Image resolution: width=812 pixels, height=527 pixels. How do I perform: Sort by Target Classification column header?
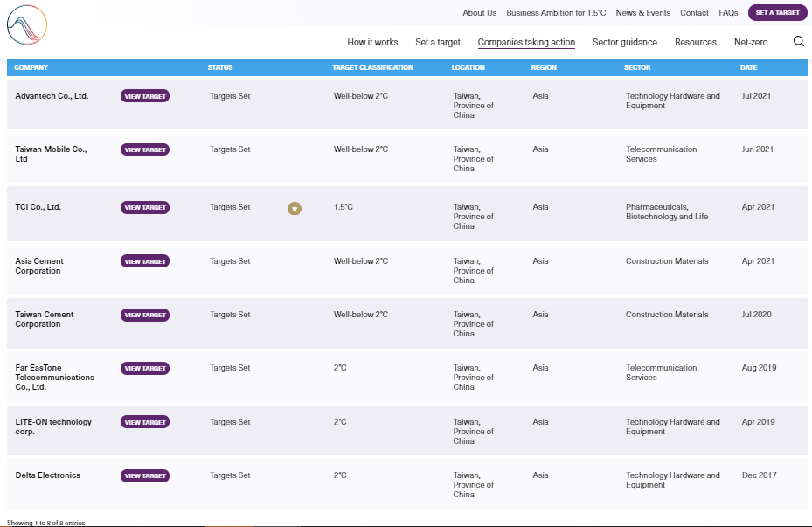pyautogui.click(x=373, y=67)
